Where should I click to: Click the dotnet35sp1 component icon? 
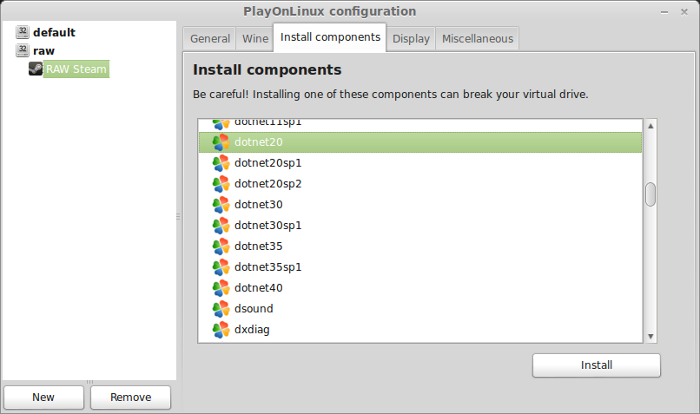tap(221, 267)
